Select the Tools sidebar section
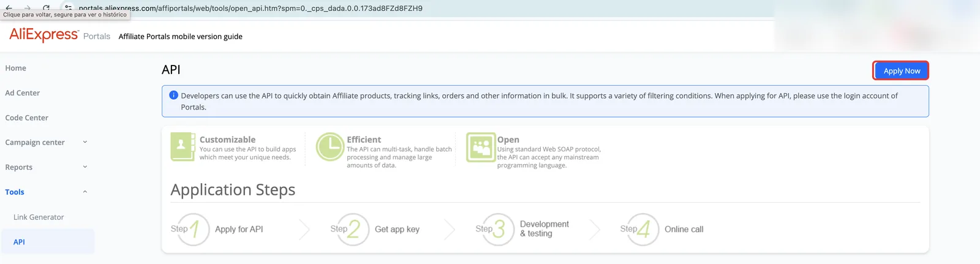The width and height of the screenshot is (980, 264). tap(15, 192)
